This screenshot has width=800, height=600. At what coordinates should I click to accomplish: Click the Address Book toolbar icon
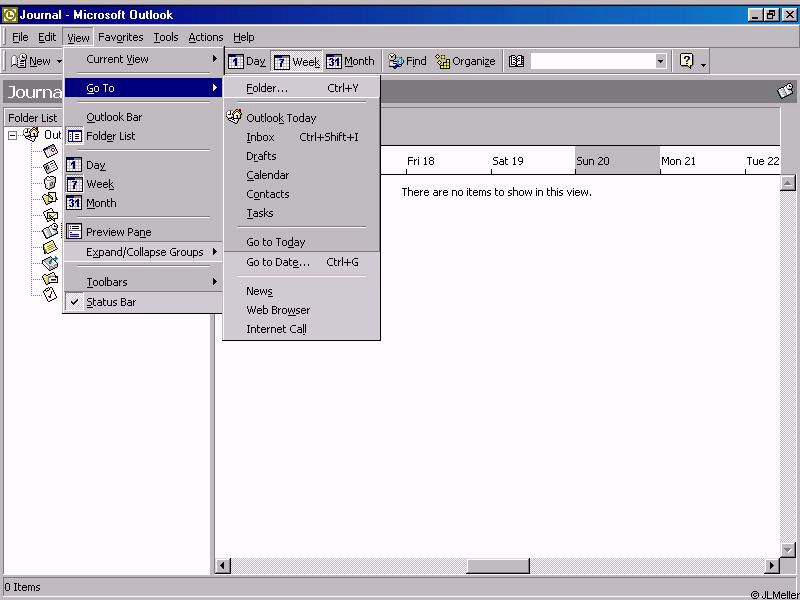point(516,61)
